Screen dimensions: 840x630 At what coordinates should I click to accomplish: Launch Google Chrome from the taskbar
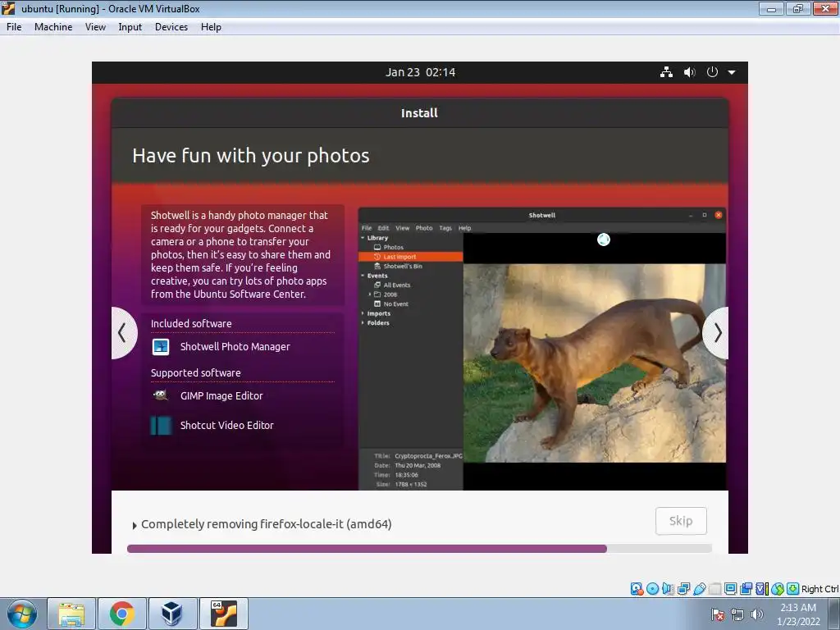(x=121, y=614)
